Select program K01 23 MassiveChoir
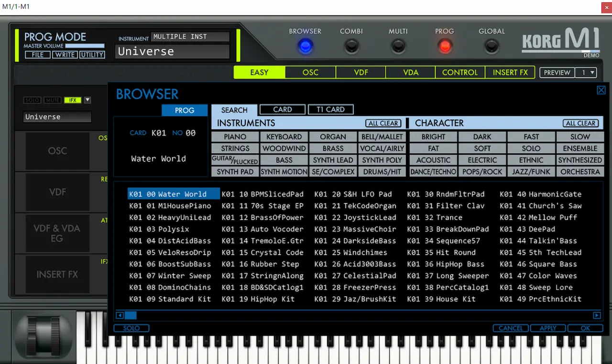Image resolution: width=612 pixels, height=364 pixels. coord(355,229)
